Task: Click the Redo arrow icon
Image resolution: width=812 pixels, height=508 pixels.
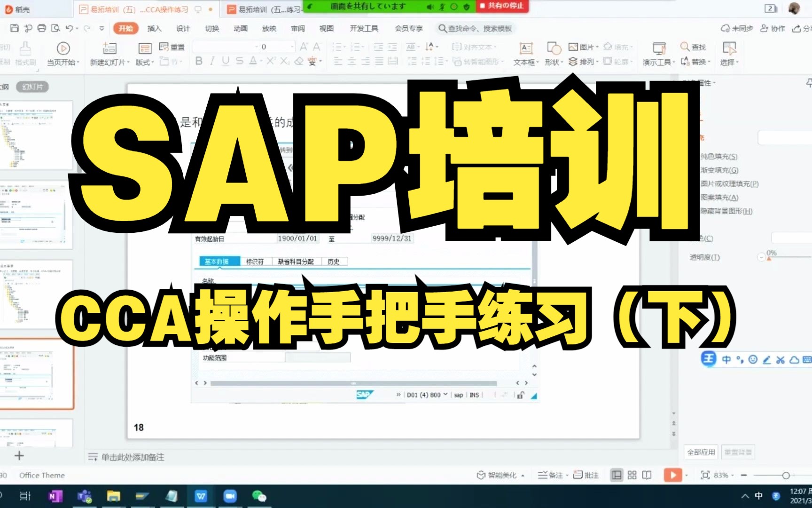Action: click(87, 28)
